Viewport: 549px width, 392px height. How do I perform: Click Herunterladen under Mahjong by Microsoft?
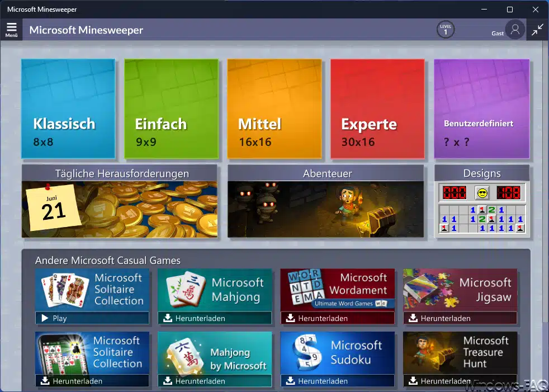[x=215, y=381]
